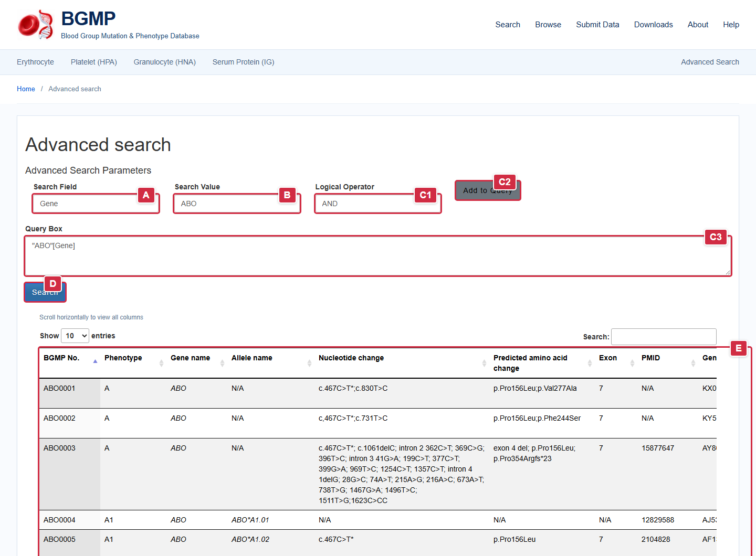756x556 pixels.
Task: Change the Show entries count dropdown
Action: coord(75,336)
